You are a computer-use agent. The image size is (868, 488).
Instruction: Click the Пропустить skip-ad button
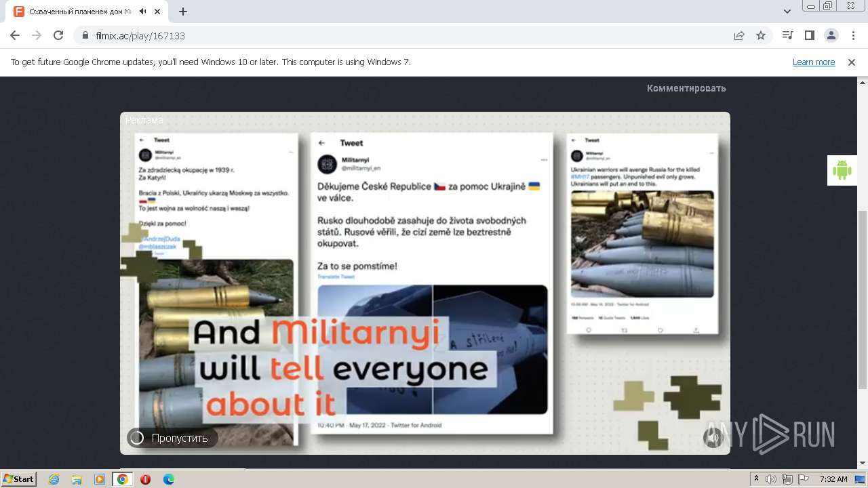(172, 438)
